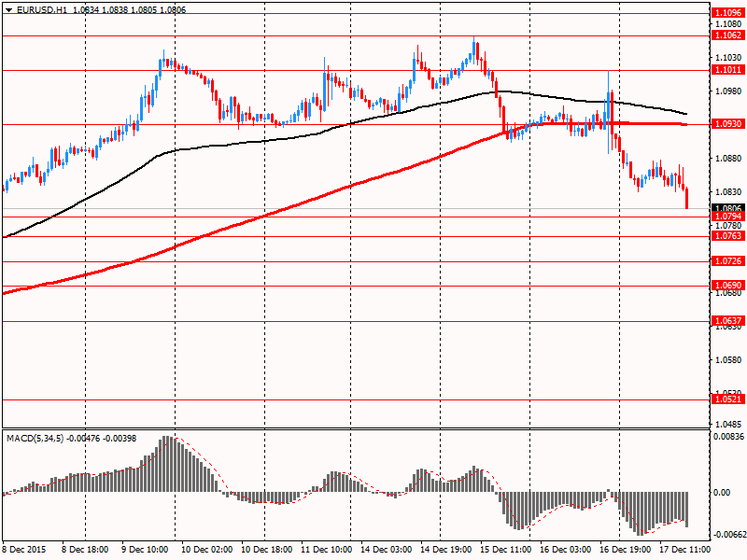The image size is (747, 560).
Task: Click the 10 Dec 02:00 time axis label
Action: click(x=206, y=550)
